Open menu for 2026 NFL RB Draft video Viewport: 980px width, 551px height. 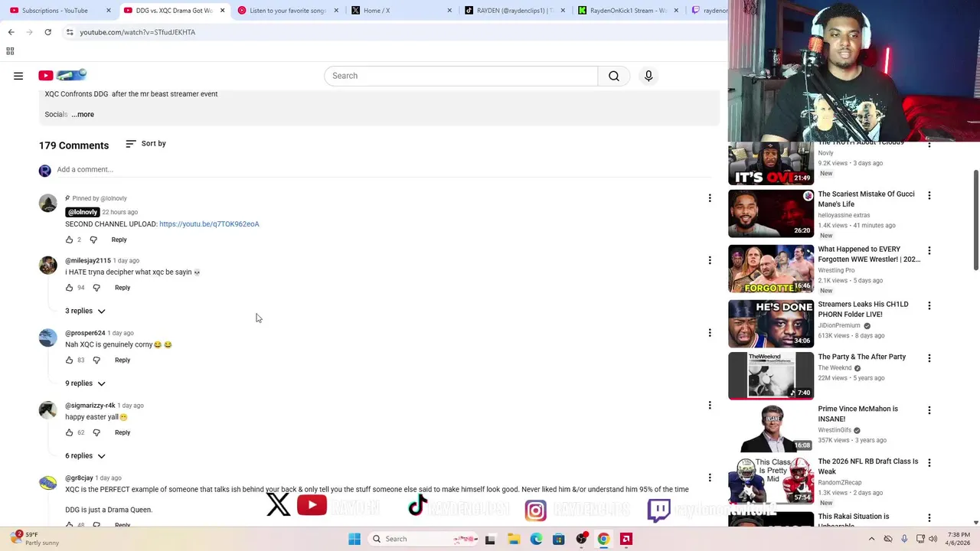[929, 462]
